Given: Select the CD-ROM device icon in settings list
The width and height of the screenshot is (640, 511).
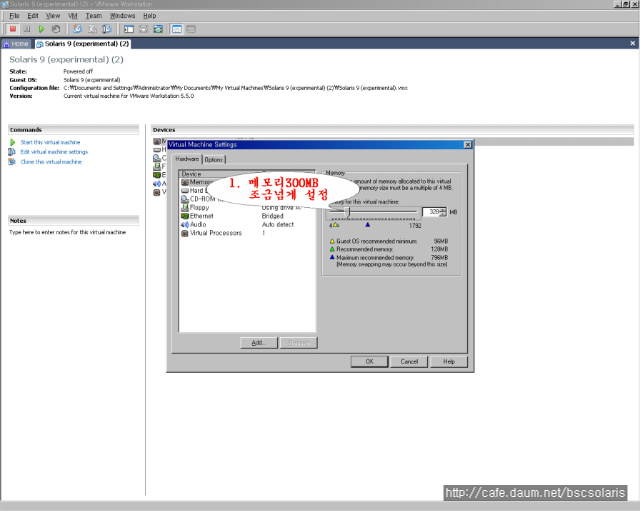Looking at the screenshot, I should (184, 199).
